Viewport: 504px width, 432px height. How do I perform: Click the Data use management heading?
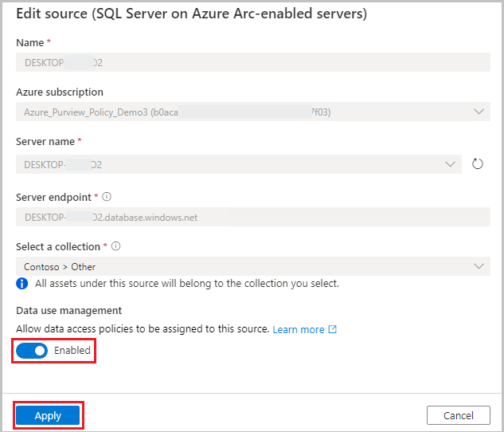pos(69,311)
